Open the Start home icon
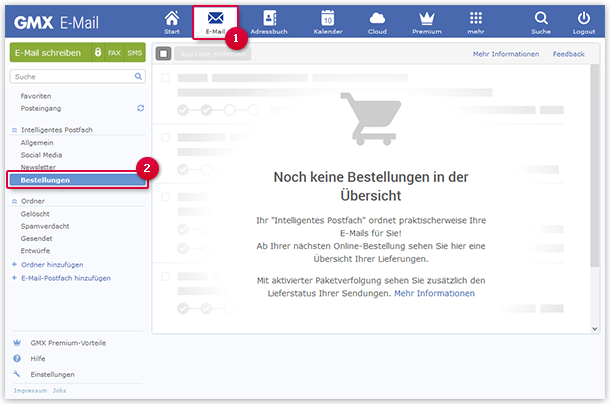The image size is (610, 404). click(172, 22)
